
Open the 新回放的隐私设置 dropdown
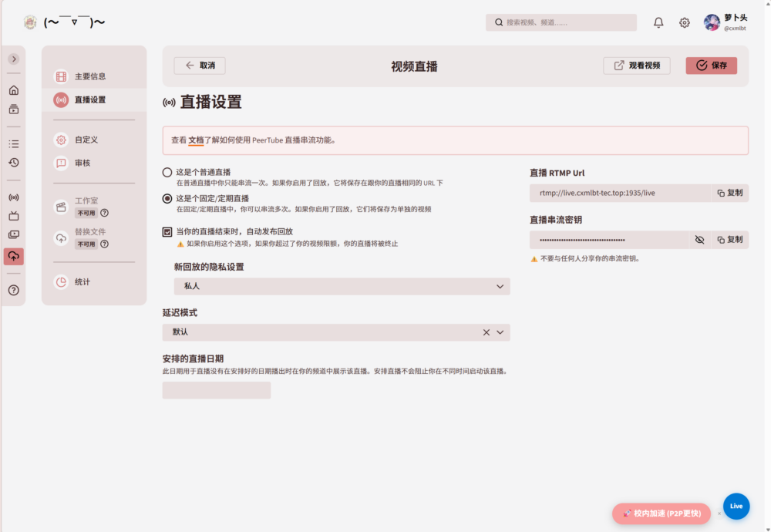tap(342, 286)
